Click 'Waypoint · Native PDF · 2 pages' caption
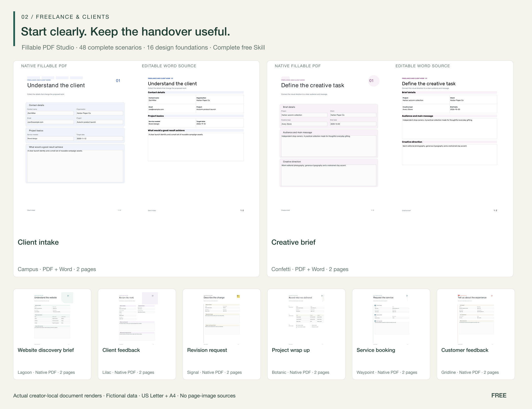The width and height of the screenshot is (532, 409). point(387,372)
